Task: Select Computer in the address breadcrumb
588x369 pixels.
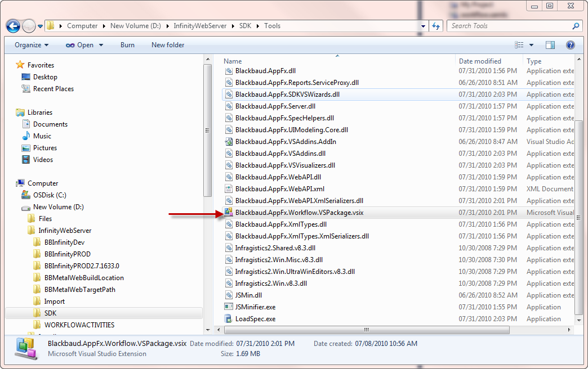Action: 82,26
